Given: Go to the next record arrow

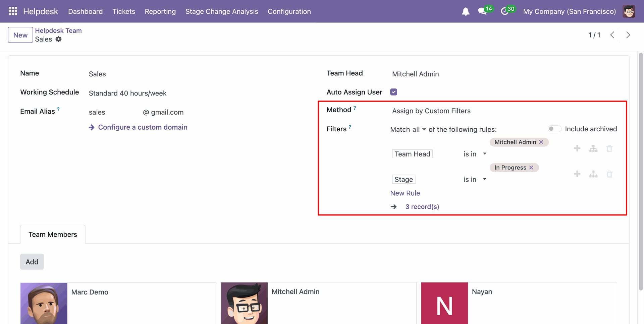Looking at the screenshot, I should click(x=628, y=35).
